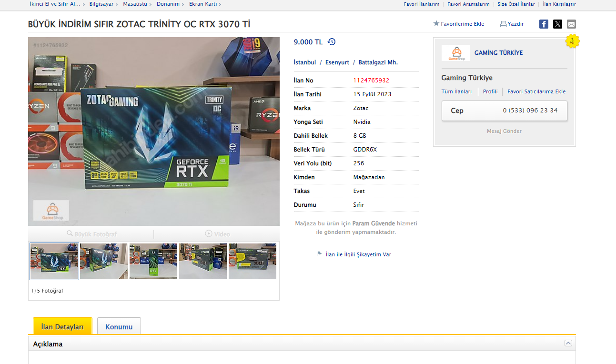
Task: Click the Favorilerime Ekle star icon
Action: 436,23
